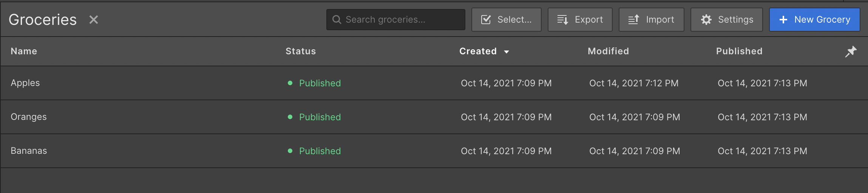Click the New Grocery button
The image size is (868, 193).
coord(815,20)
